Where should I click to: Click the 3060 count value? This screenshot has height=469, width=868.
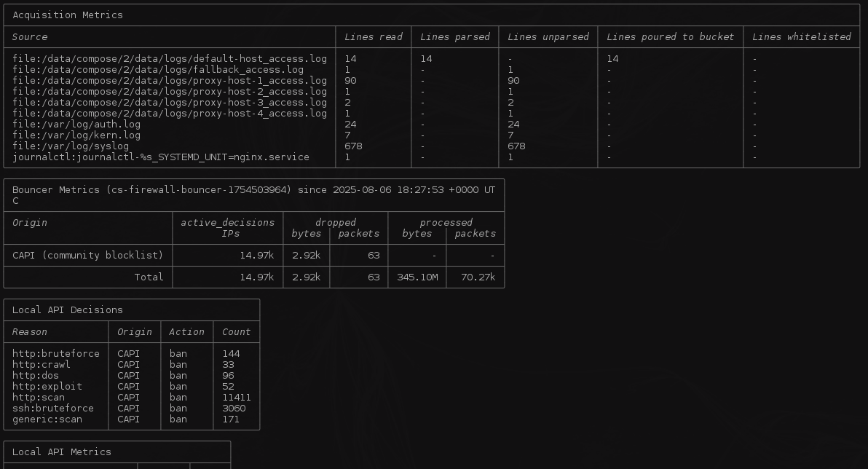click(234, 408)
